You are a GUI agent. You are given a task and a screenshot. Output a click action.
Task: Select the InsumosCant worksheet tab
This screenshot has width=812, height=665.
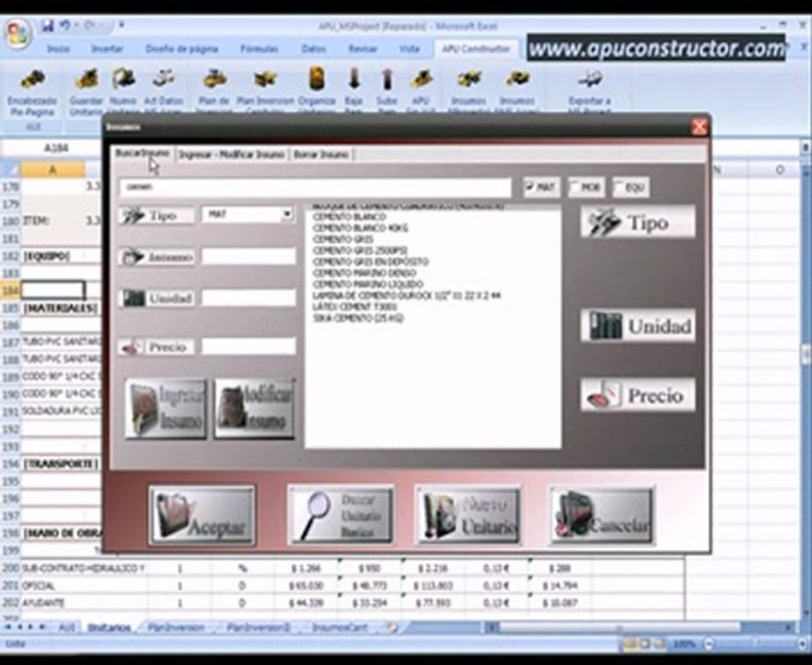tap(340, 628)
